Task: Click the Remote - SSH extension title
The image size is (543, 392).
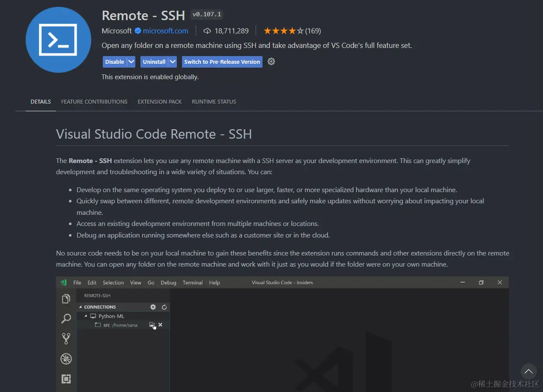Action: point(143,15)
